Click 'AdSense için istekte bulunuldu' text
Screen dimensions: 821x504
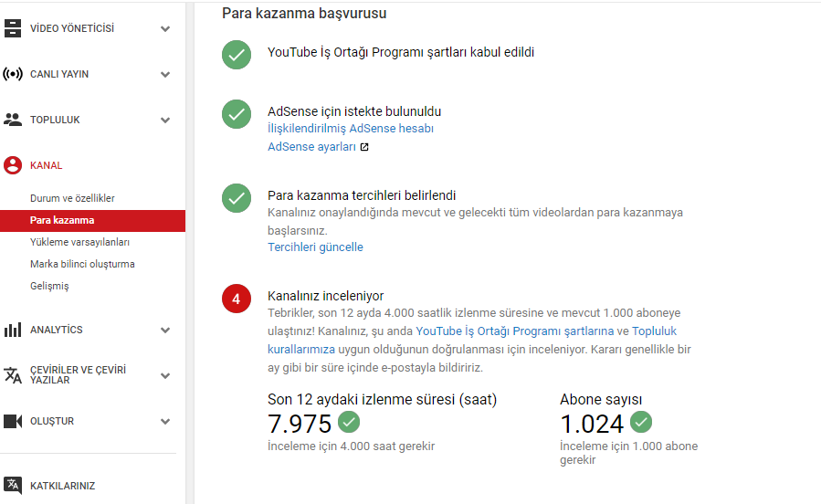pos(354,111)
